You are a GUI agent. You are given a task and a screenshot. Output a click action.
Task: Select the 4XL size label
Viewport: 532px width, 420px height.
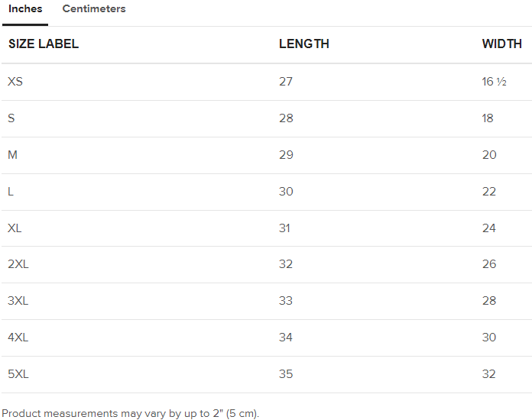point(18,338)
